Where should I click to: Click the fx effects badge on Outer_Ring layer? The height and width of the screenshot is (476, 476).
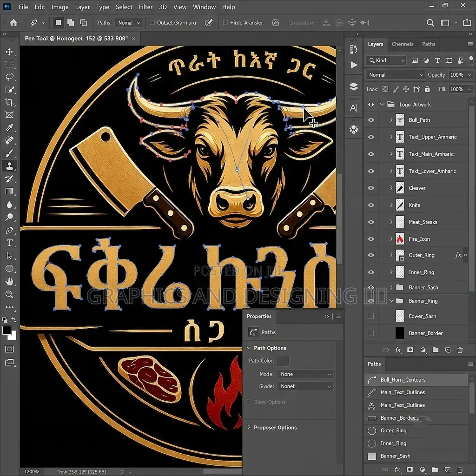(x=458, y=255)
